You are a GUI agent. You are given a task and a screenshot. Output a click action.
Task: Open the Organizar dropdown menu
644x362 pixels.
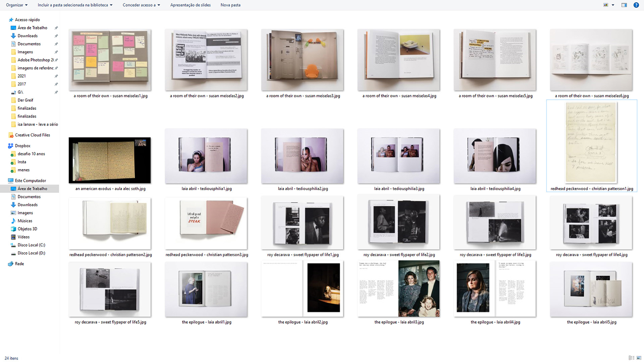(17, 5)
